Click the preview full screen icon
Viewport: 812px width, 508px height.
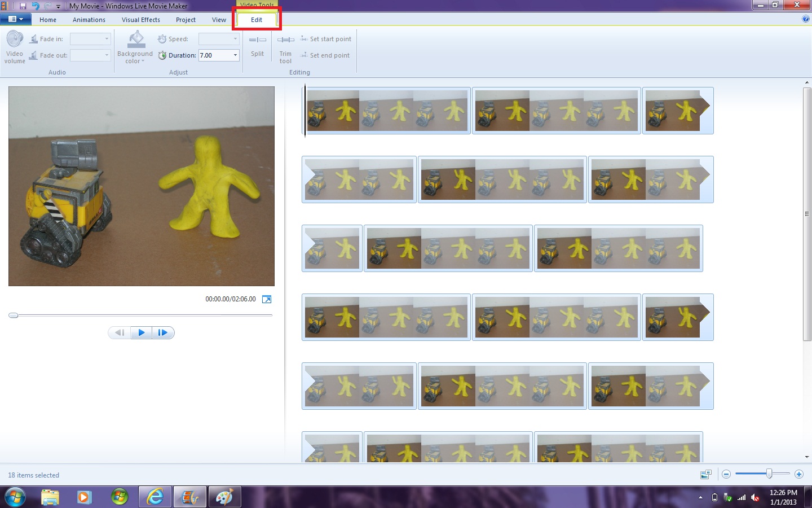pyautogui.click(x=267, y=299)
